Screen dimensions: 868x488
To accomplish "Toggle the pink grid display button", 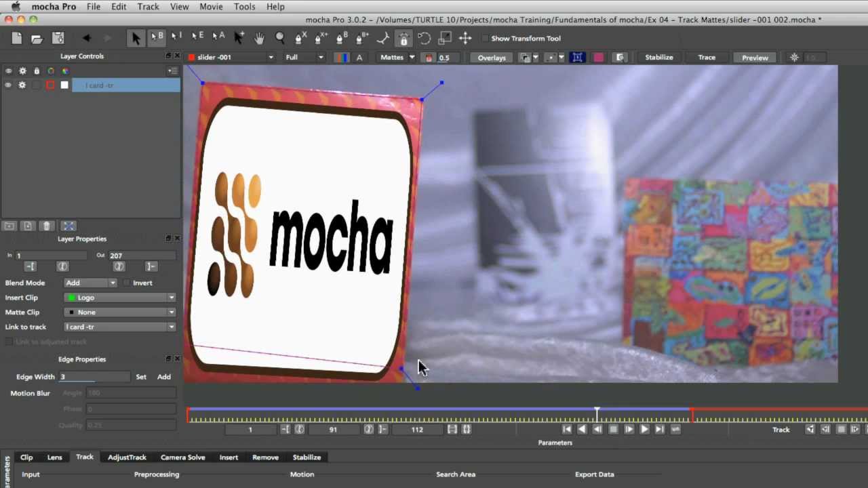I will click(599, 58).
